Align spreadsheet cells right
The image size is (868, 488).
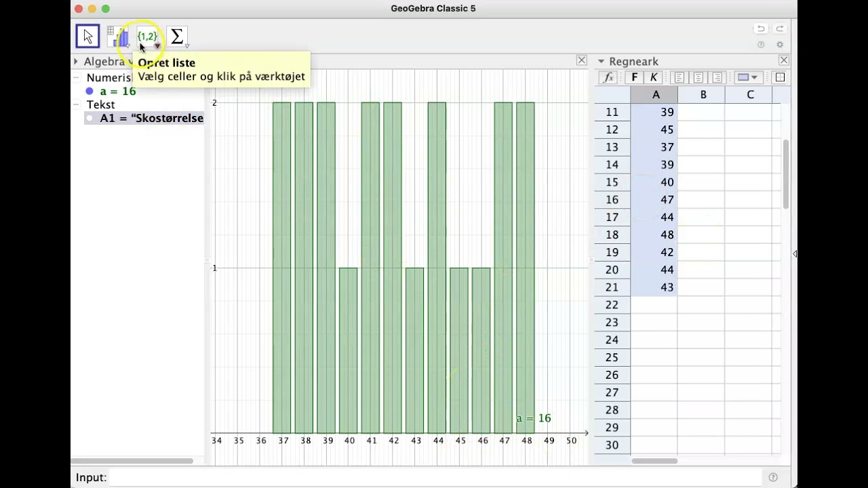tap(717, 77)
